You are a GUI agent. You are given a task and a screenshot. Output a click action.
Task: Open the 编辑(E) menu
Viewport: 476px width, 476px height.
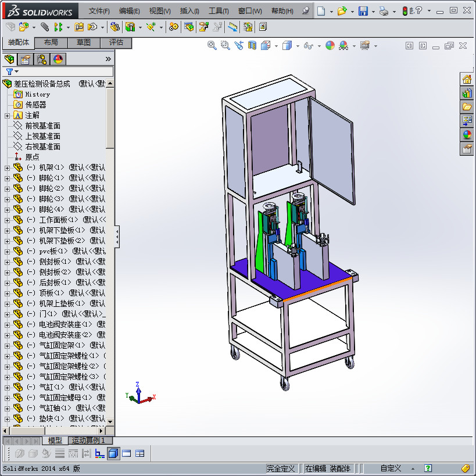[130, 11]
